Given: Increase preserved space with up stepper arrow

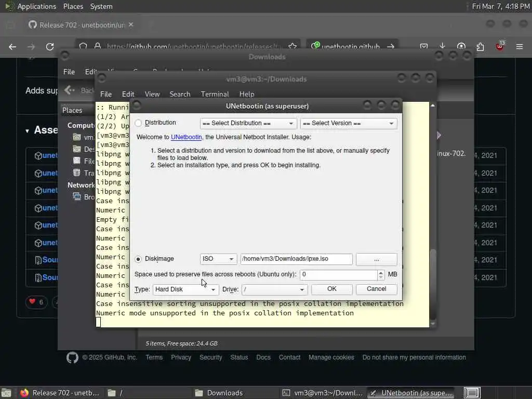Looking at the screenshot, I should (381, 272).
